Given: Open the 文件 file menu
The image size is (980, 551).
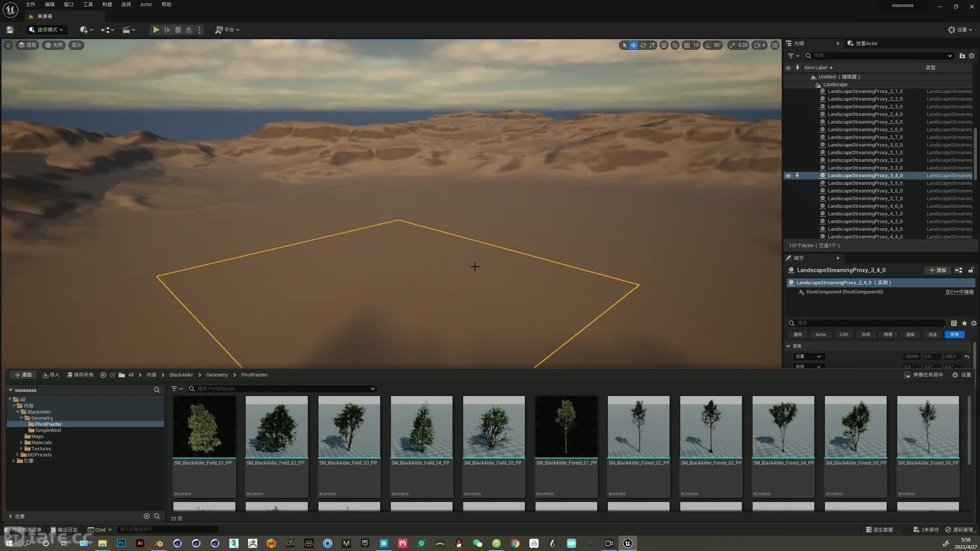Looking at the screenshot, I should [31, 5].
